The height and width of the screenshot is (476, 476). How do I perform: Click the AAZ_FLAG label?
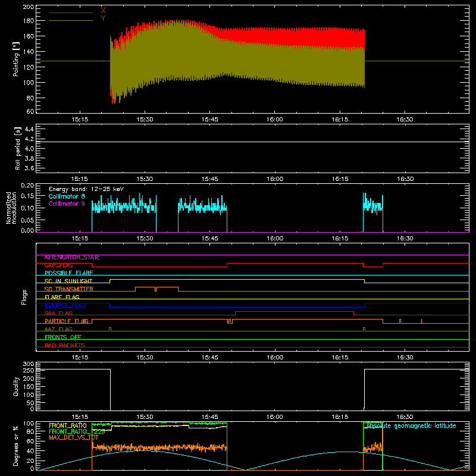[58, 330]
